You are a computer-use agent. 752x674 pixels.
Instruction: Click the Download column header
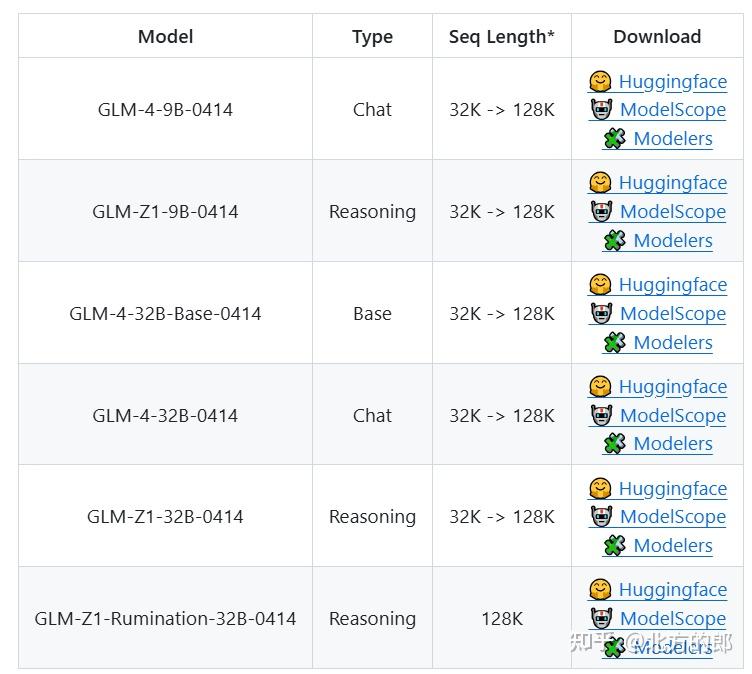[657, 37]
